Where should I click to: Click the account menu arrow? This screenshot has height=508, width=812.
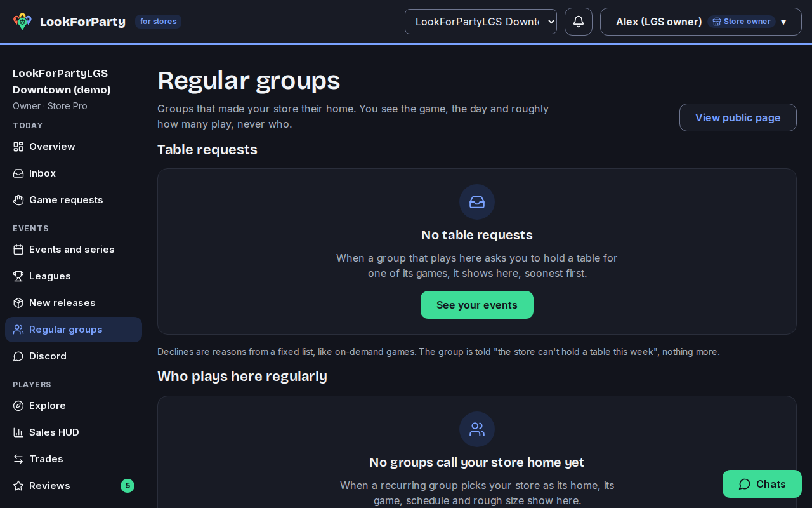click(x=783, y=22)
